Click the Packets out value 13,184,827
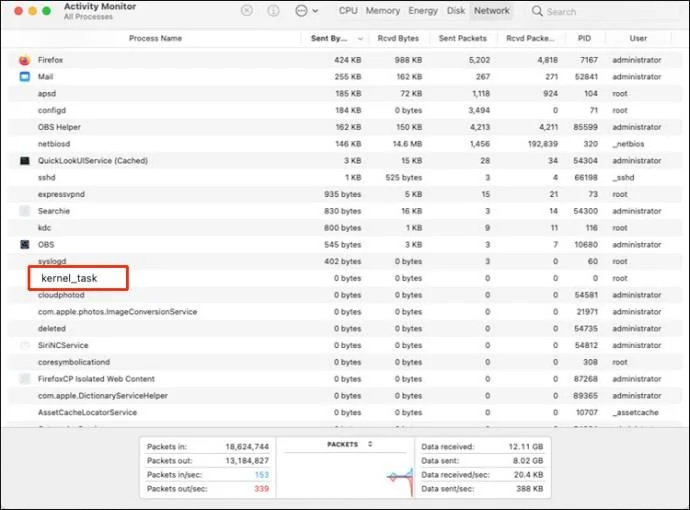690x510 pixels. click(247, 461)
